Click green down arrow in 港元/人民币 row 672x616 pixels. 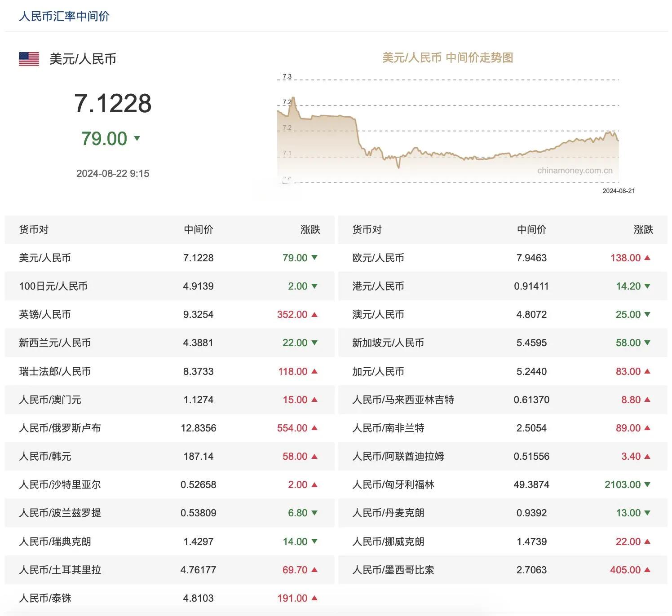click(647, 286)
